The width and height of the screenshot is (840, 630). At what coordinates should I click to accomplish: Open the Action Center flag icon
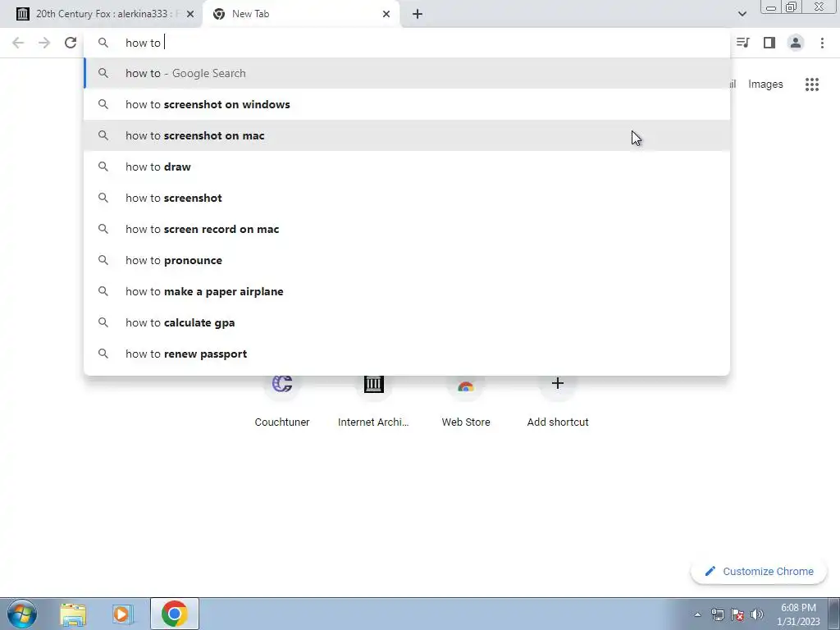[x=737, y=614]
